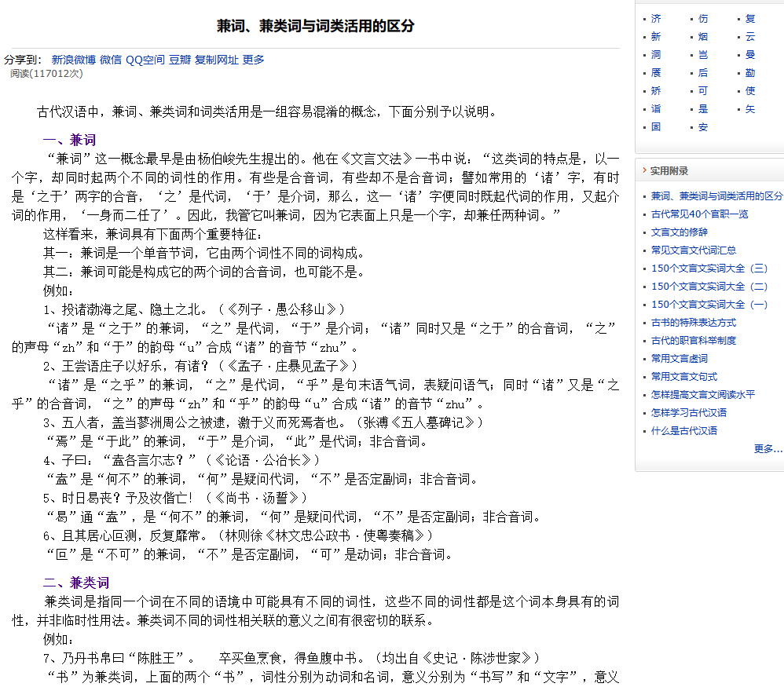The height and width of the screenshot is (687, 784).
Task: Open sidebar link 兼词、兼类词与词类活用的区分
Action: click(717, 196)
